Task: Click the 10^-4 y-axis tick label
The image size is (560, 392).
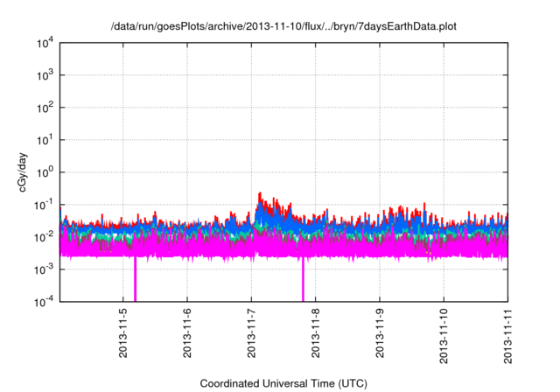Action: pyautogui.click(x=44, y=302)
